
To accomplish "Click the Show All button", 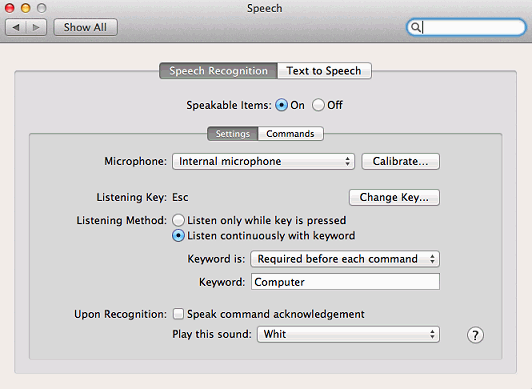I will (x=86, y=27).
